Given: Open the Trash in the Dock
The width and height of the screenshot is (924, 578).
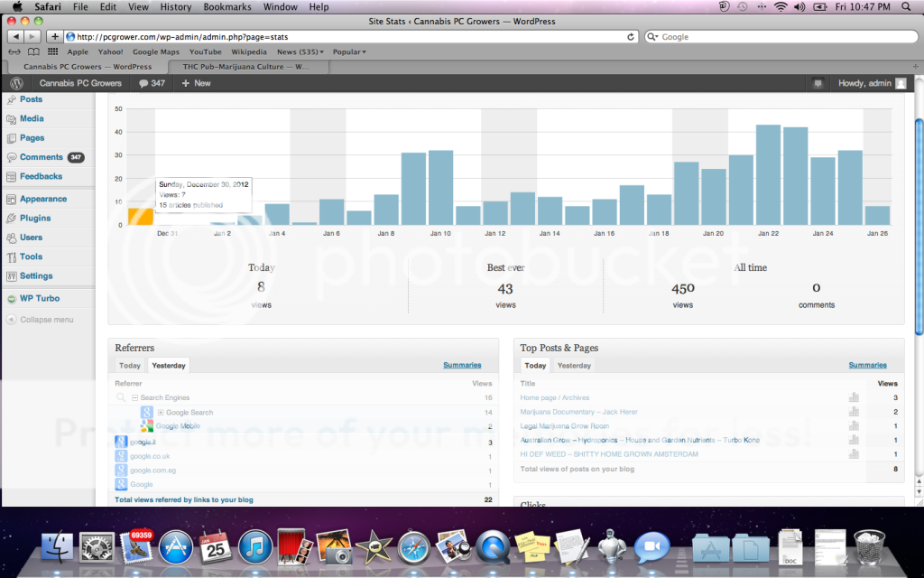Looking at the screenshot, I should point(869,547).
